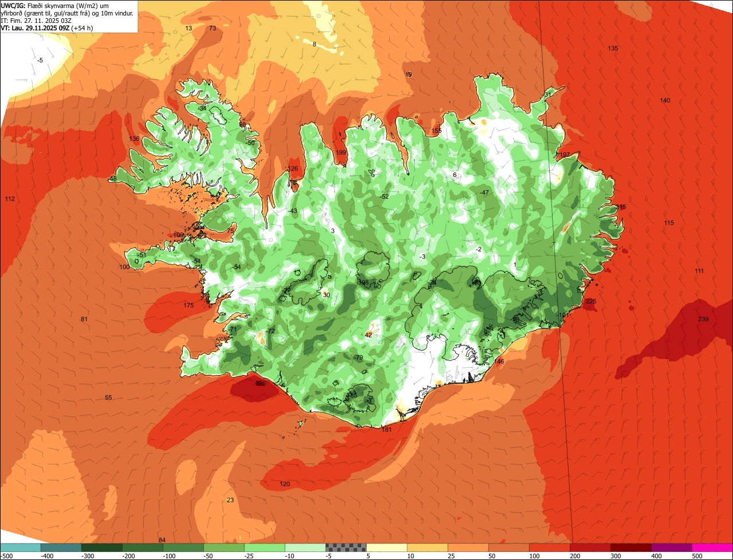
Task: Click the flux value '-43' in northwest Iceland
Action: [x=293, y=211]
